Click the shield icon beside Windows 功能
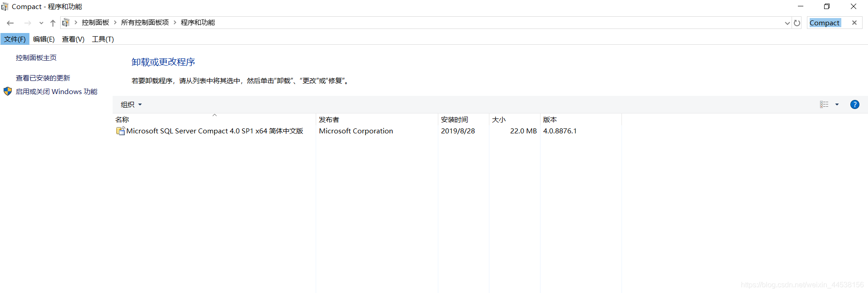This screenshot has width=868, height=293. click(x=8, y=91)
